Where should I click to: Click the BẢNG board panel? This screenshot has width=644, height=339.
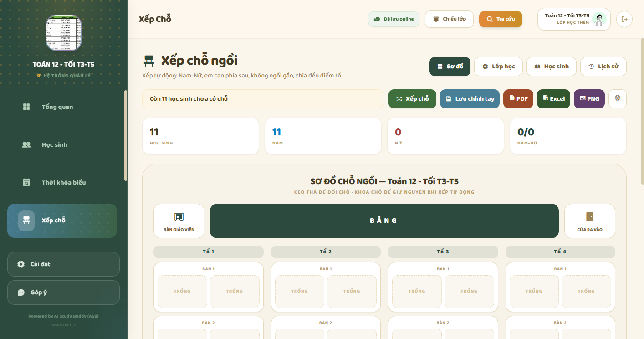(384, 221)
